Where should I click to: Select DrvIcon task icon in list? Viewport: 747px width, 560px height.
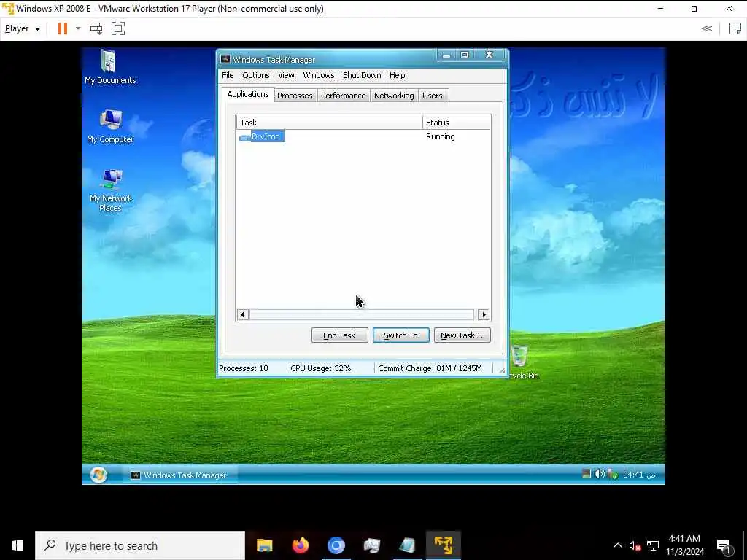pos(244,137)
